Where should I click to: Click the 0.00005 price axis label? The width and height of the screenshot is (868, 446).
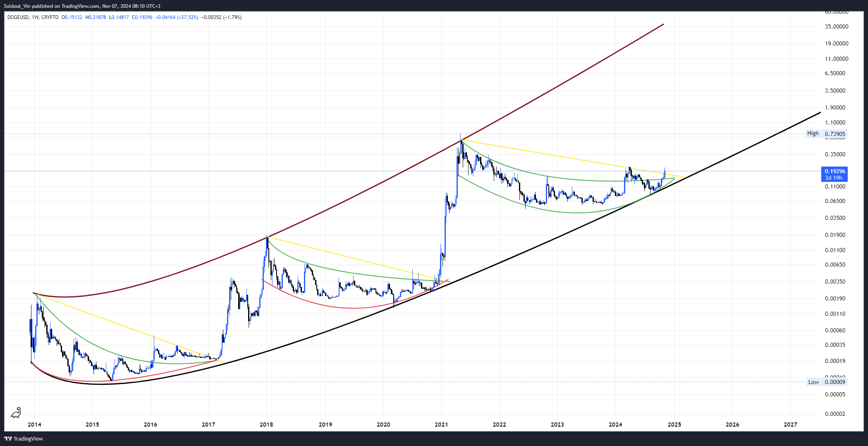tap(835, 394)
